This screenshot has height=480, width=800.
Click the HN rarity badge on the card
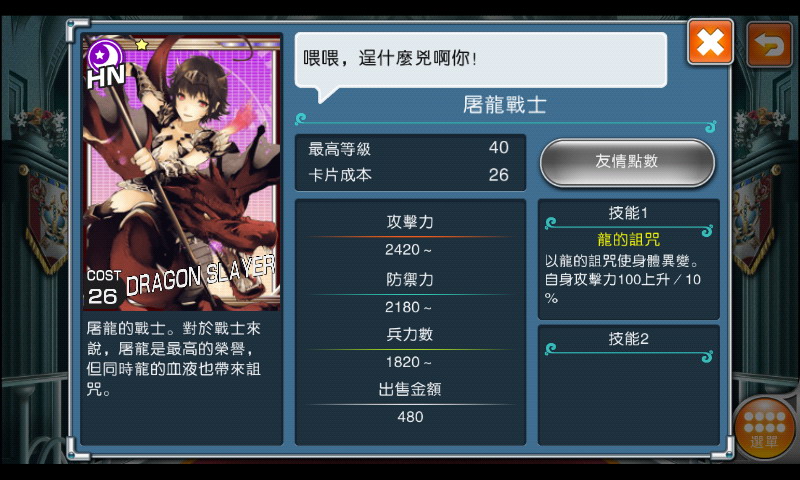pos(106,64)
